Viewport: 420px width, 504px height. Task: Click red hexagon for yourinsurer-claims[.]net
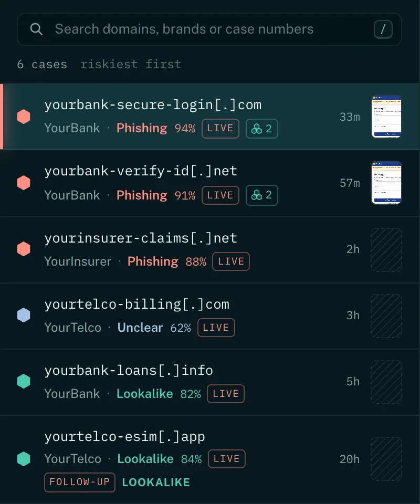tap(24, 249)
